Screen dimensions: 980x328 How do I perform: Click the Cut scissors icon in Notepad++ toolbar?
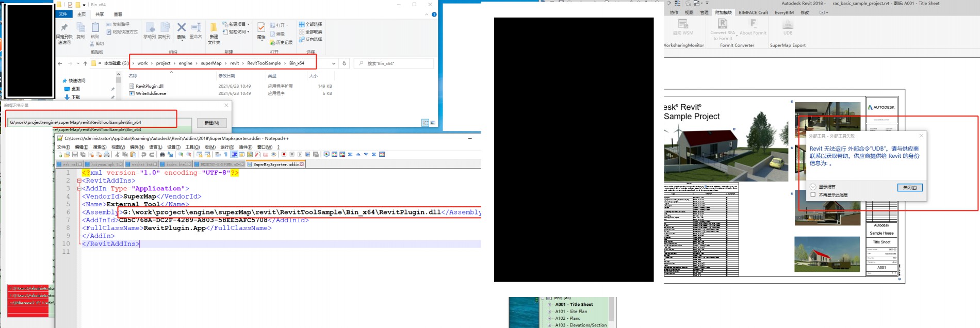coord(117,154)
